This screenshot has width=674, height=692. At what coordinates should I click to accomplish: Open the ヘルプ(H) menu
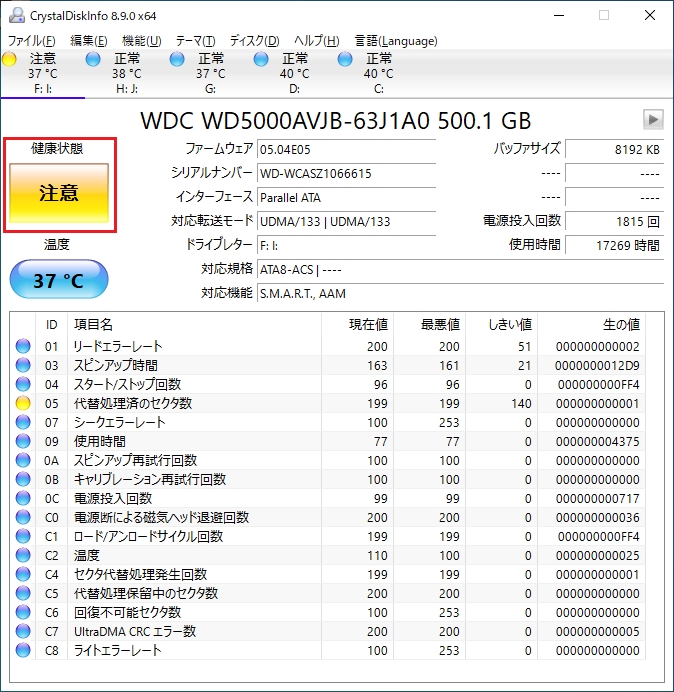pyautogui.click(x=316, y=41)
